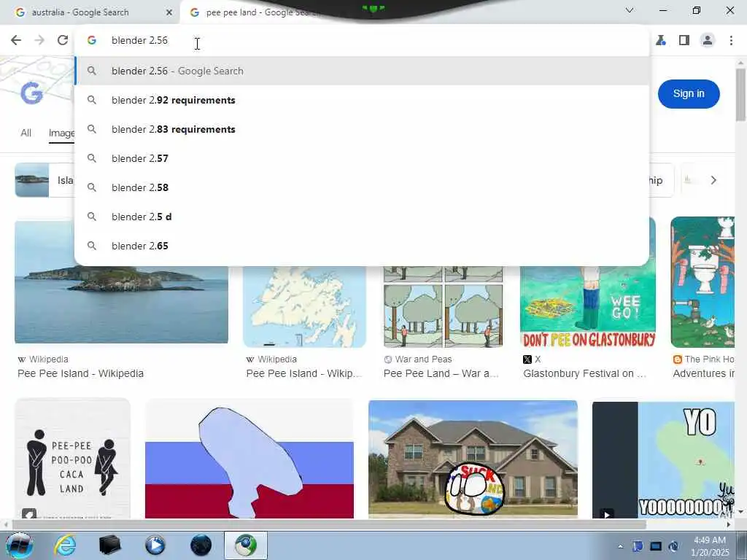The height and width of the screenshot is (560, 747).
Task: Switch to the All results tab
Action: (x=26, y=133)
